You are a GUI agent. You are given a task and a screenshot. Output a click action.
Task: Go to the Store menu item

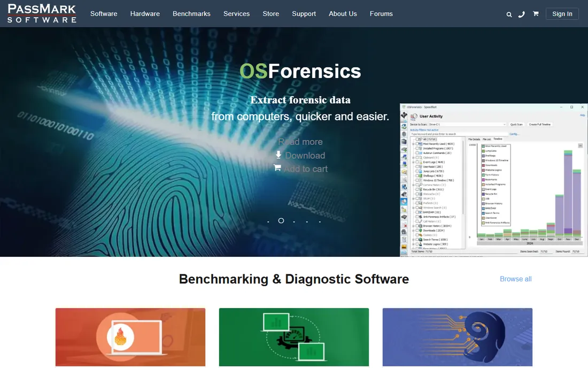271,13
